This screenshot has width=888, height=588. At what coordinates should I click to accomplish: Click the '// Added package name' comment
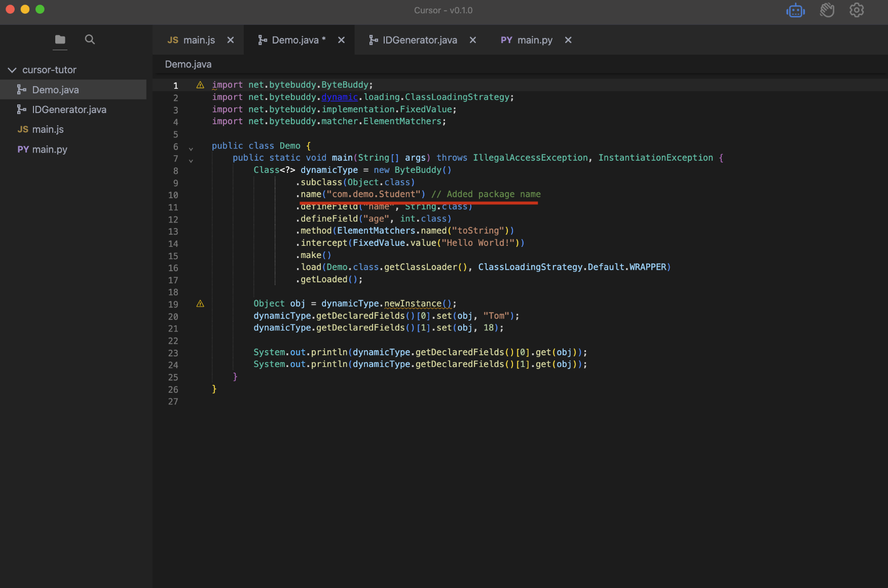coord(486,194)
